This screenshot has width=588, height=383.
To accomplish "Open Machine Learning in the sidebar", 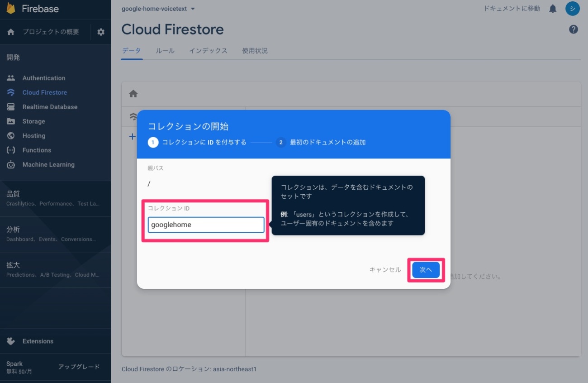I will [x=48, y=165].
